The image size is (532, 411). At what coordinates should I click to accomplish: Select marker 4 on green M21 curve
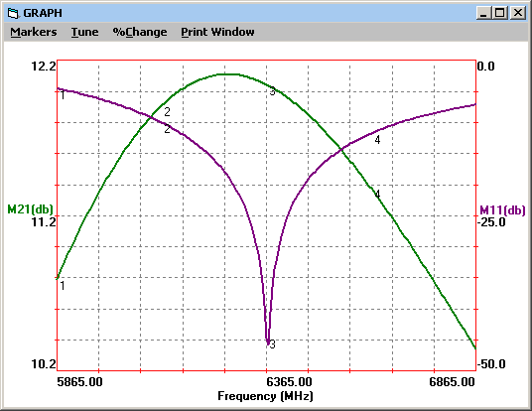point(377,195)
